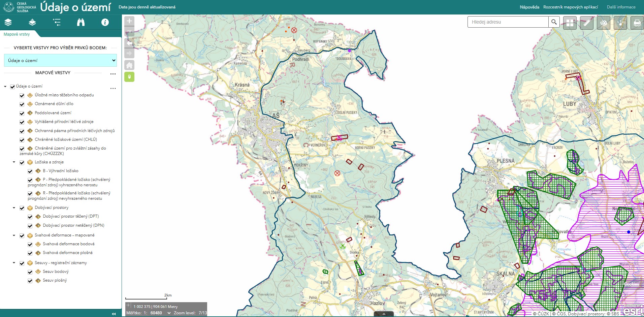Open the legend panel icon
The height and width of the screenshot is (317, 644).
click(x=57, y=23)
